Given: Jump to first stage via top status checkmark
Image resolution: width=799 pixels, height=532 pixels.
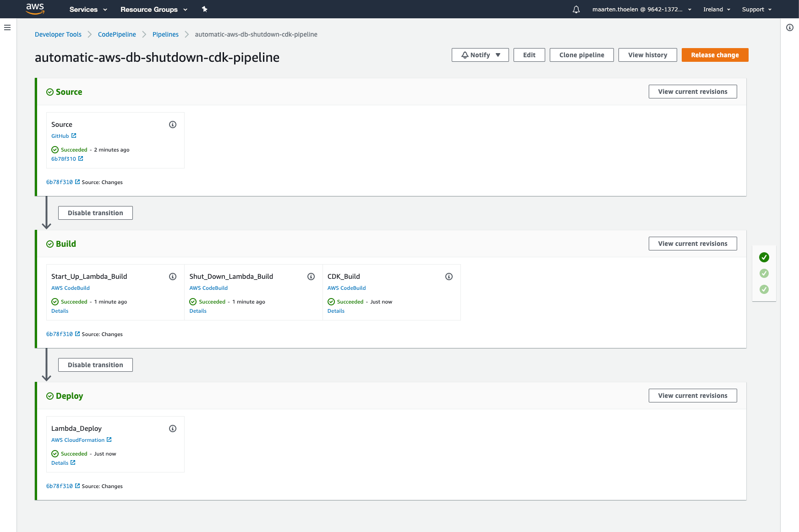Looking at the screenshot, I should (x=764, y=257).
